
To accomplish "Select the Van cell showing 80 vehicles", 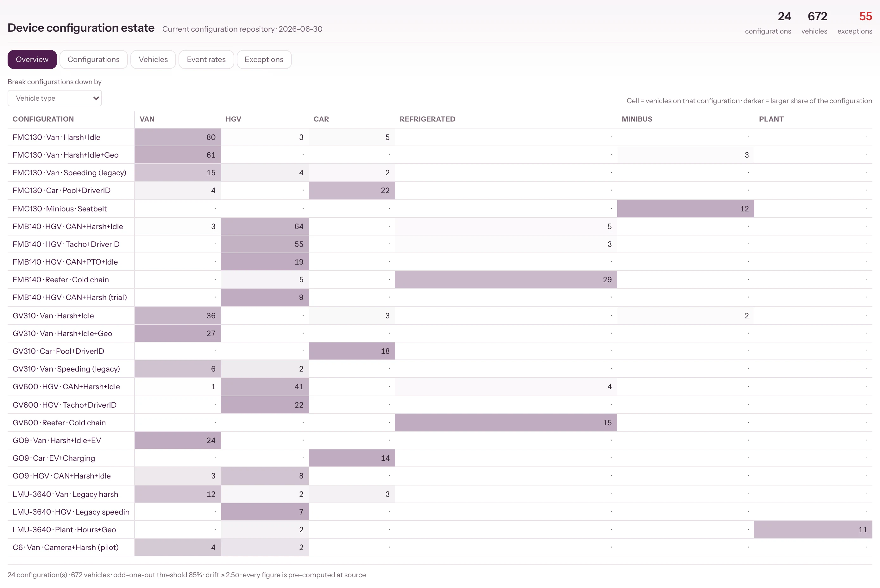I will pos(178,137).
